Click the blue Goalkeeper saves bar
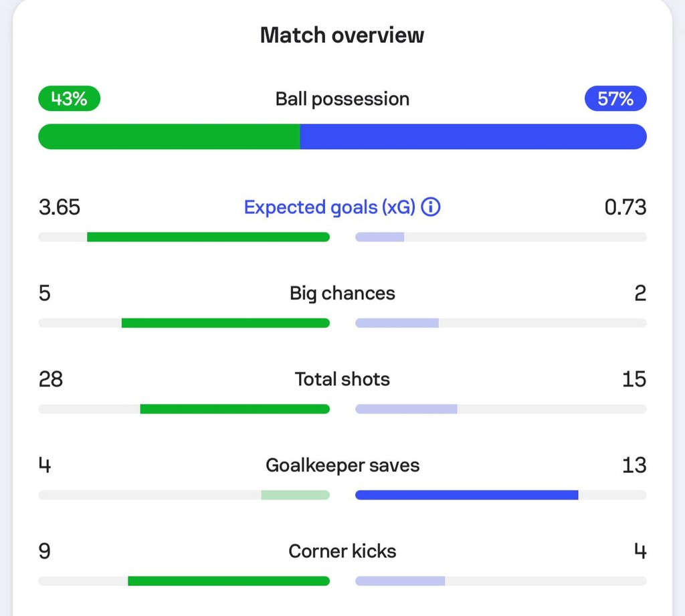 (466, 495)
